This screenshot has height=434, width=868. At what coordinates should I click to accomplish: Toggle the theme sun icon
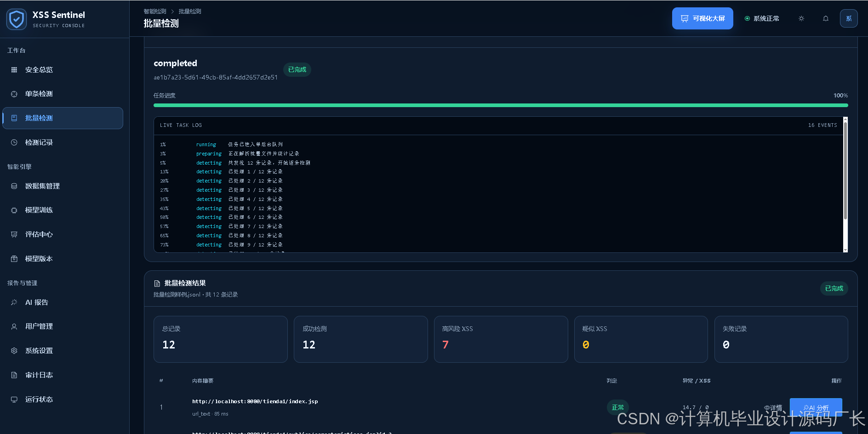(x=801, y=18)
